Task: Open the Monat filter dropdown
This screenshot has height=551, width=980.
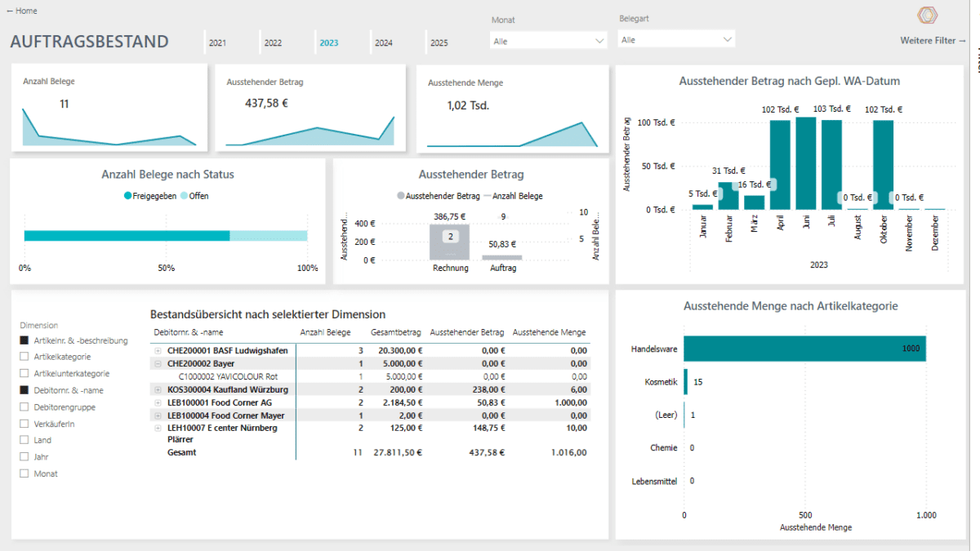Action: pos(548,40)
